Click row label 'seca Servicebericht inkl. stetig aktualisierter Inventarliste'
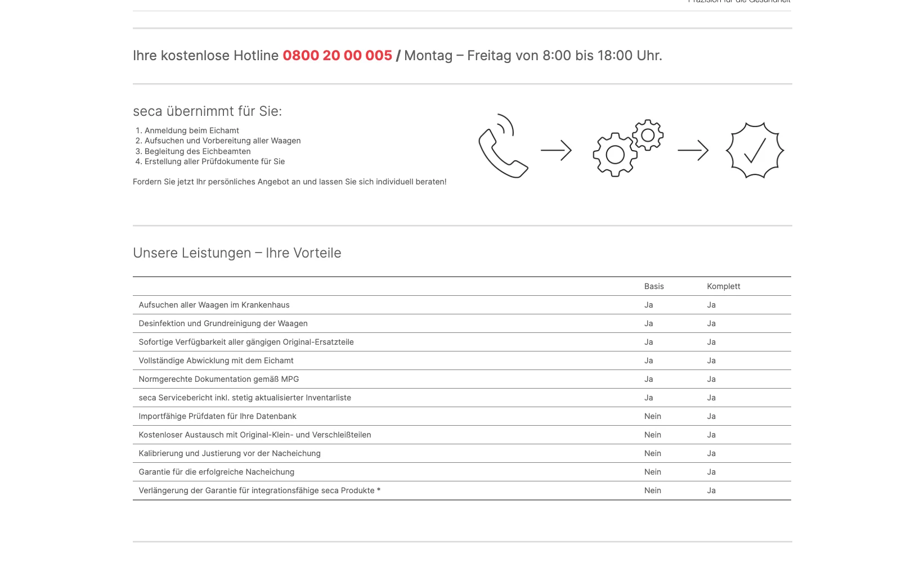The width and height of the screenshot is (924, 577). coord(245,398)
